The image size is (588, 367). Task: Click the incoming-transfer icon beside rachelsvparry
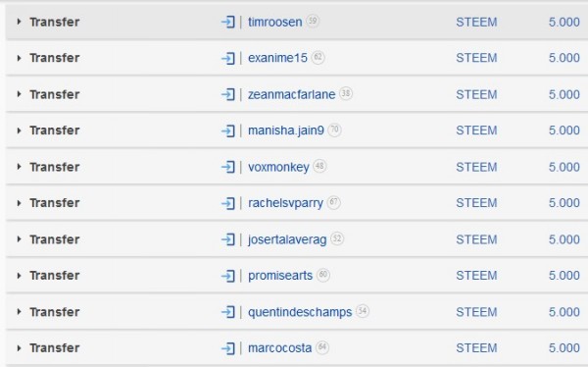[x=228, y=203]
